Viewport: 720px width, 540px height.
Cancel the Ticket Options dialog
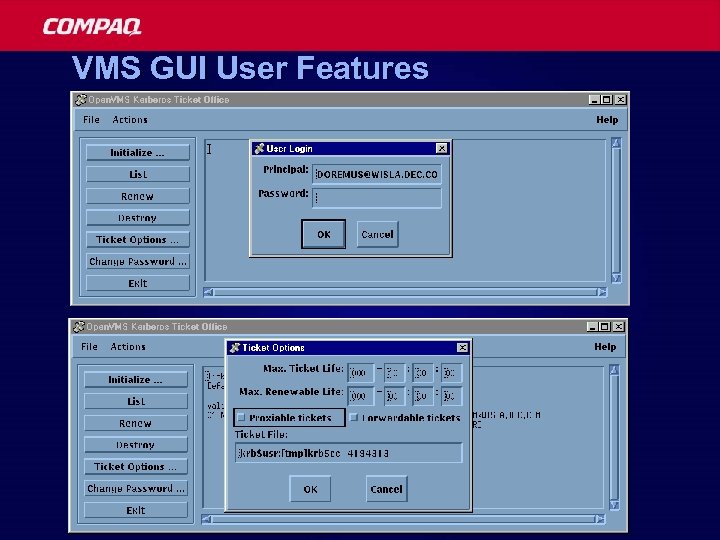[x=386, y=489]
